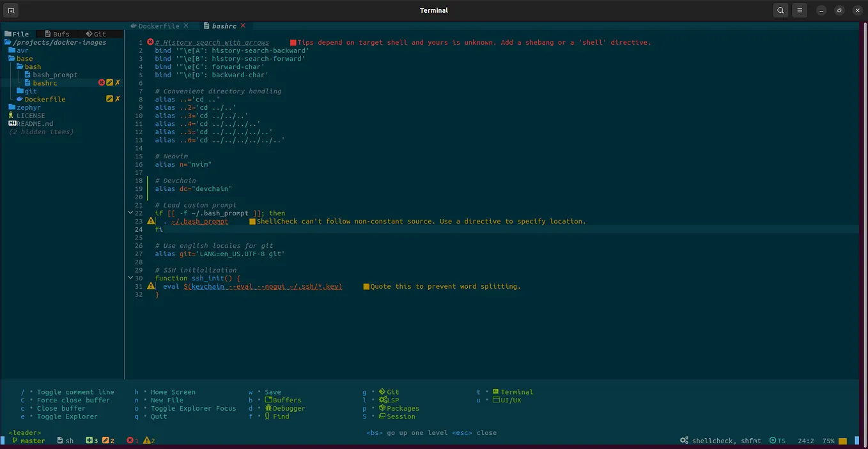The height and width of the screenshot is (449, 868).
Task: Click the error icon on line 1
Action: pos(150,42)
